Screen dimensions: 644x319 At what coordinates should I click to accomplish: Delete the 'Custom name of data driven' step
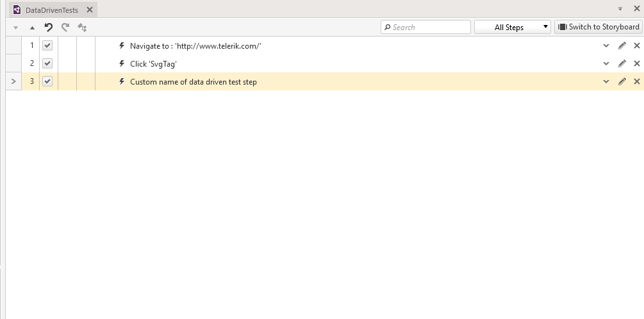(x=636, y=81)
